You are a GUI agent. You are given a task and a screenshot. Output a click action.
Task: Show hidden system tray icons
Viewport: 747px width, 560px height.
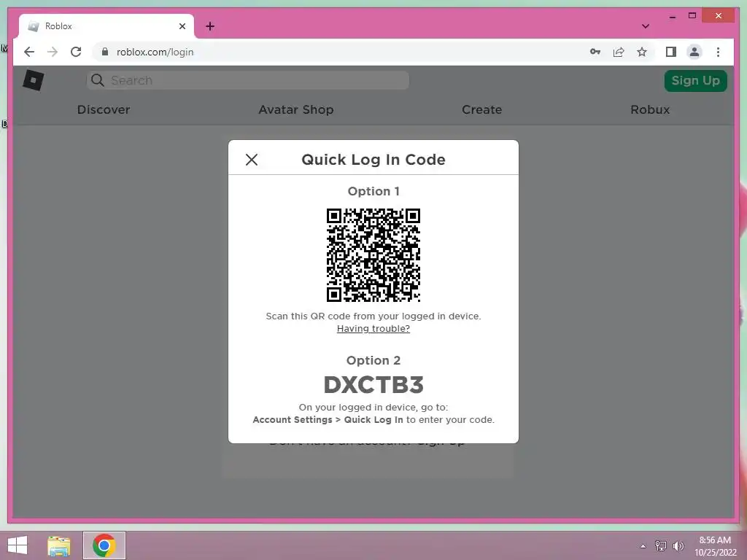pyautogui.click(x=643, y=546)
